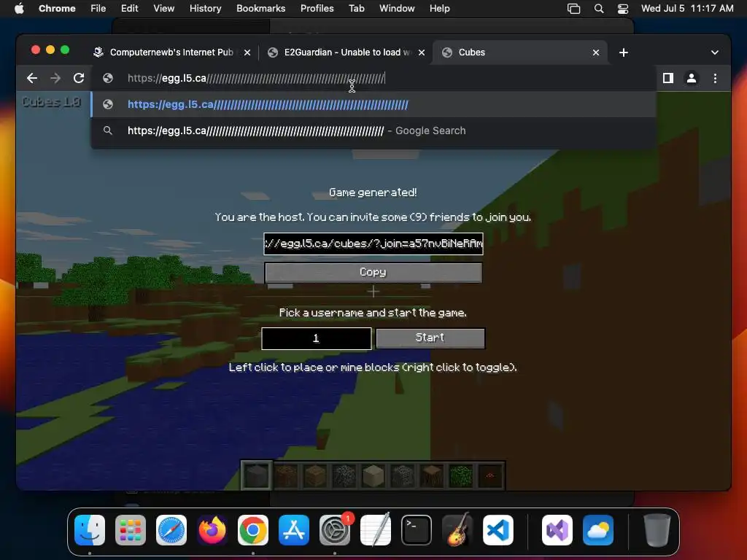Open the History menu
This screenshot has height=560, width=747.
(205, 9)
